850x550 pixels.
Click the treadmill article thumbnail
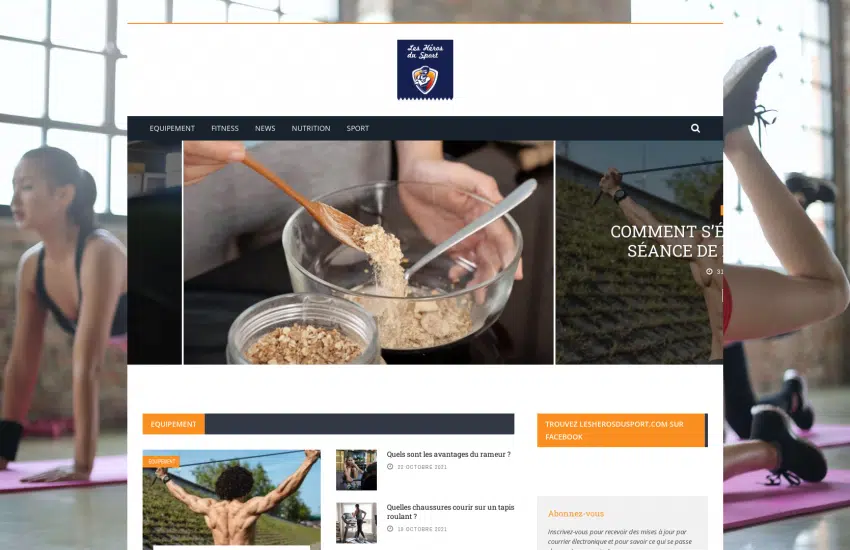(356, 523)
